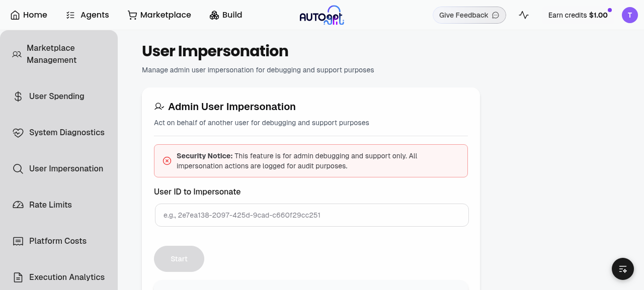644x290 pixels.
Task: Click the floating dark round button
Action: (x=623, y=269)
